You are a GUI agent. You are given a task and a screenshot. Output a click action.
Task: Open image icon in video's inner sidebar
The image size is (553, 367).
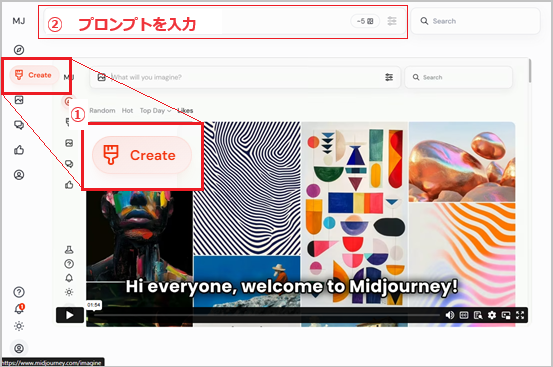pos(69,143)
